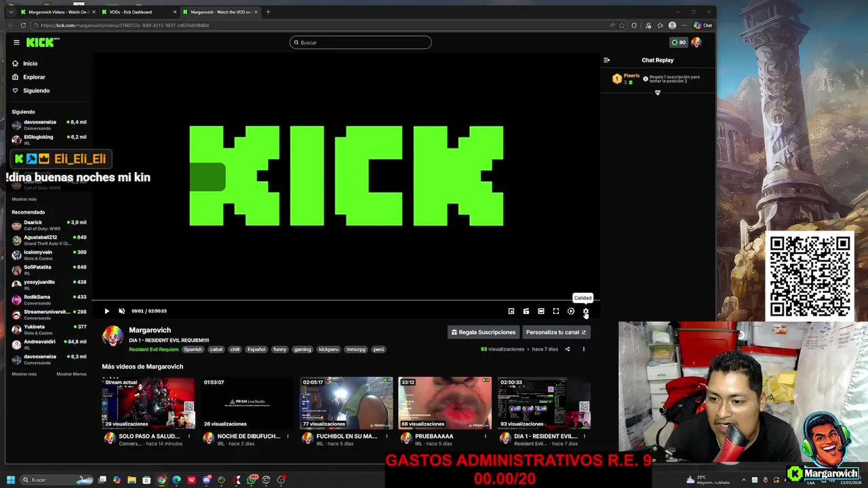Click the clip creation icon
Screen dimensions: 868x488
click(x=526, y=311)
